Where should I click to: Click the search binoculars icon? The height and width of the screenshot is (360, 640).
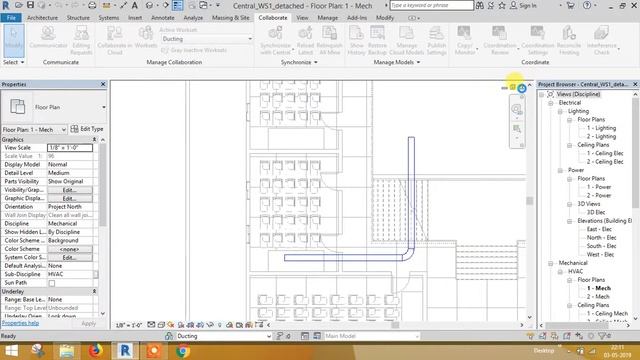pos(480,5)
